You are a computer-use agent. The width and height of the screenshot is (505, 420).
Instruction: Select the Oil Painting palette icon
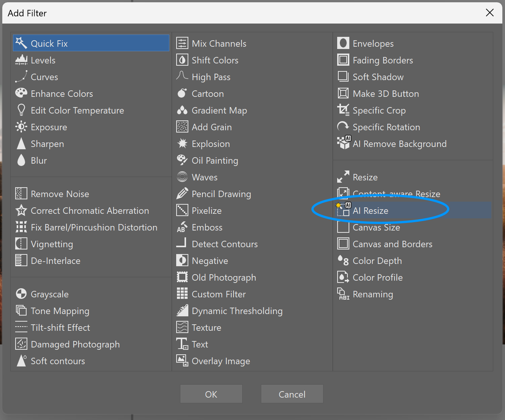(182, 160)
